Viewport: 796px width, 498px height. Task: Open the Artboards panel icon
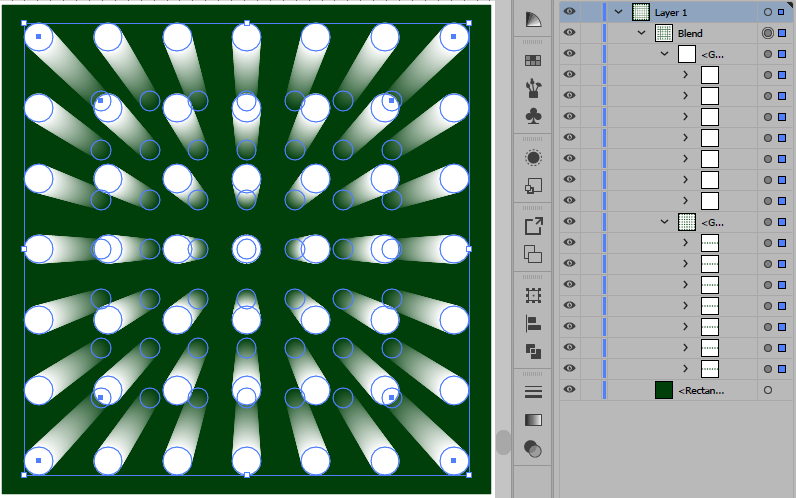tap(533, 254)
